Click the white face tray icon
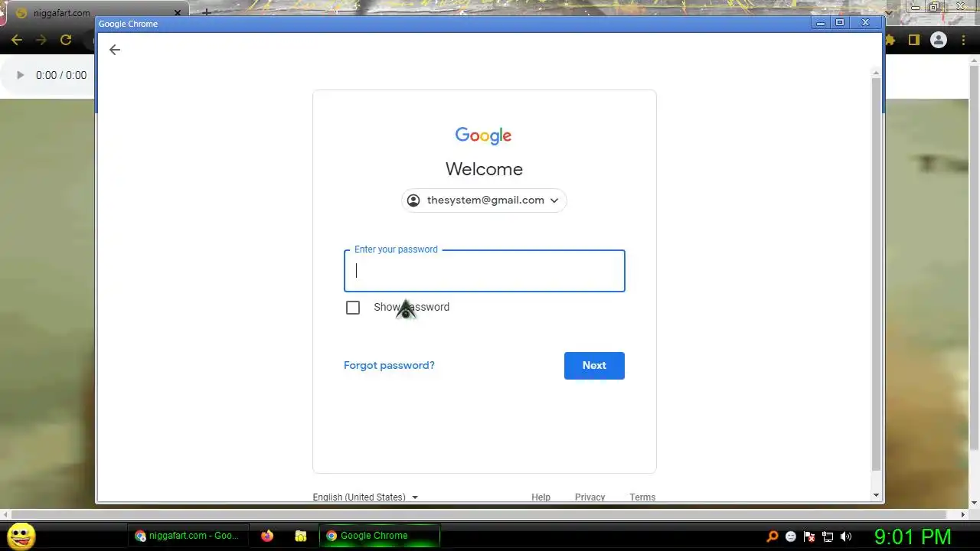 pos(791,536)
